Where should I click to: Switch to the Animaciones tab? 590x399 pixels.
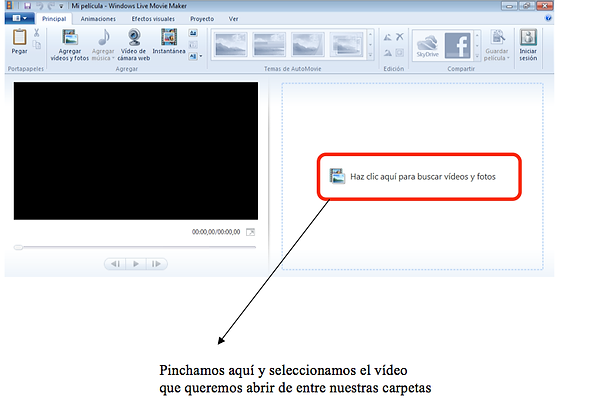pos(98,19)
